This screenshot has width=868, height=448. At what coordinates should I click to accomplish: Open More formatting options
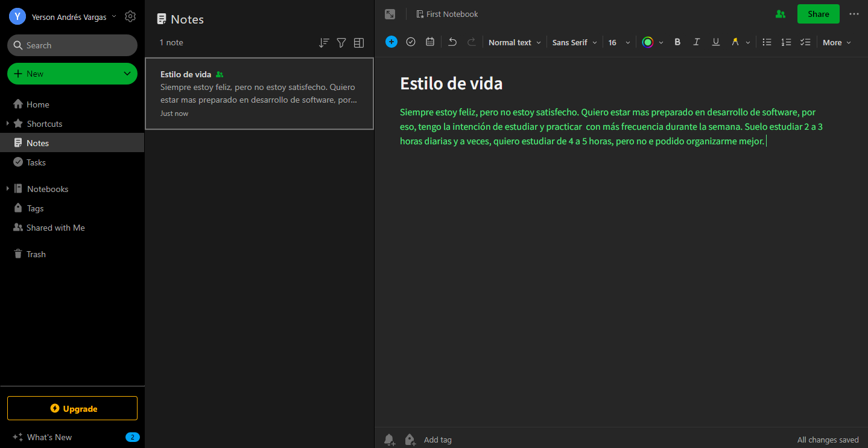tap(837, 42)
